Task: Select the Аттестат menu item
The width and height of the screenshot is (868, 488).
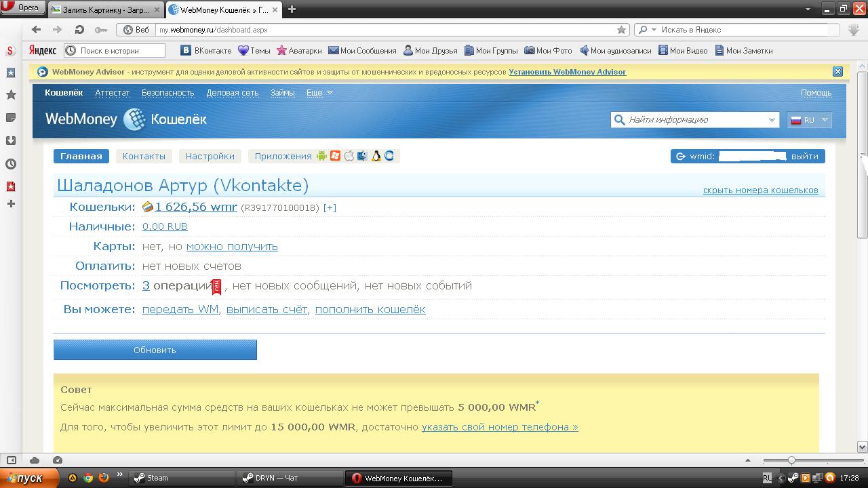Action: tap(113, 93)
